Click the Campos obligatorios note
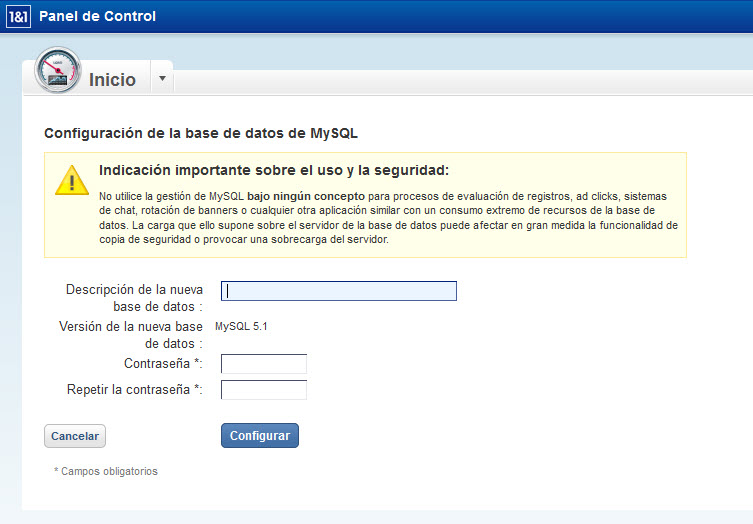This screenshot has width=753, height=524. pyautogui.click(x=106, y=471)
